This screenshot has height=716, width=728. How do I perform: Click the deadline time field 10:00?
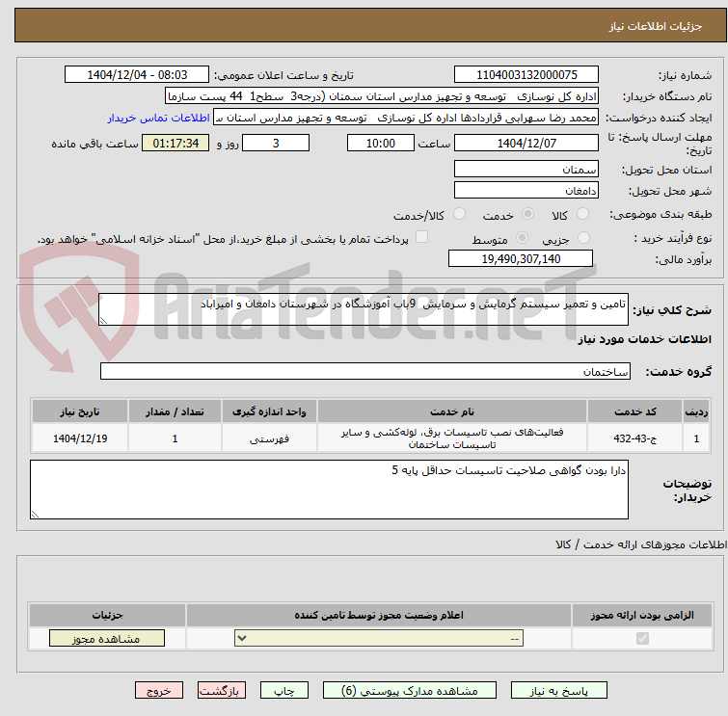click(x=381, y=143)
